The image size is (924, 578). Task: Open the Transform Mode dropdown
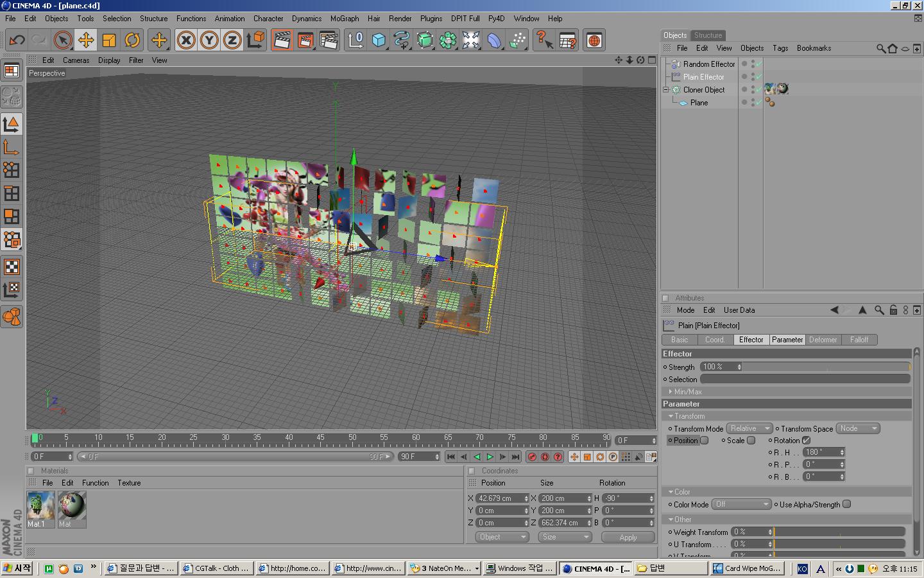pyautogui.click(x=749, y=428)
